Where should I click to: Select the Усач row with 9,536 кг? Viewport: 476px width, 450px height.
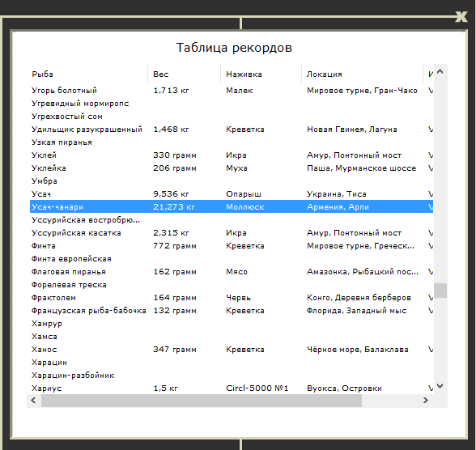pos(232,194)
